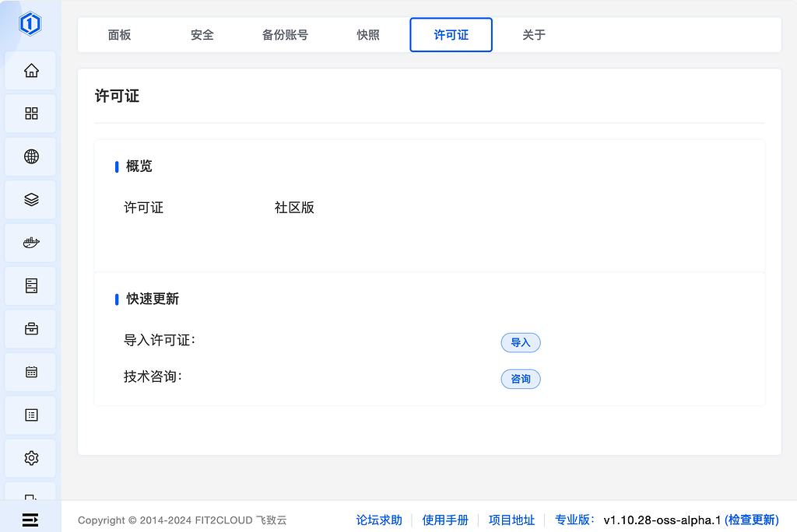Open the 备份账号 tab
This screenshot has height=532, width=797.
point(285,34)
